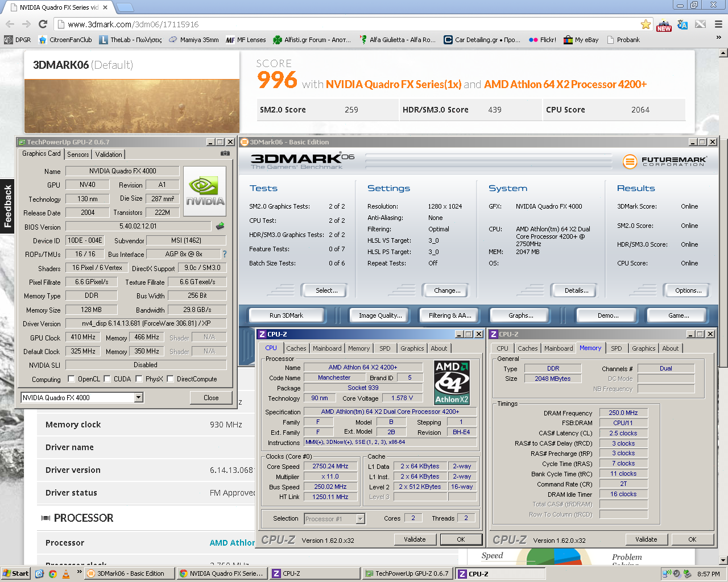Screen dimensions: 728x582
Task: Enable the PhysX checkbox
Action: click(x=139, y=379)
